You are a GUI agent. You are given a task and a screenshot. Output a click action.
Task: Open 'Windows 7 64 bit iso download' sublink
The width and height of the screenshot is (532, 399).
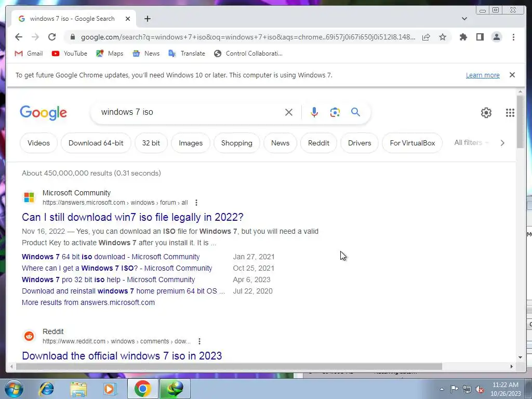111,257
